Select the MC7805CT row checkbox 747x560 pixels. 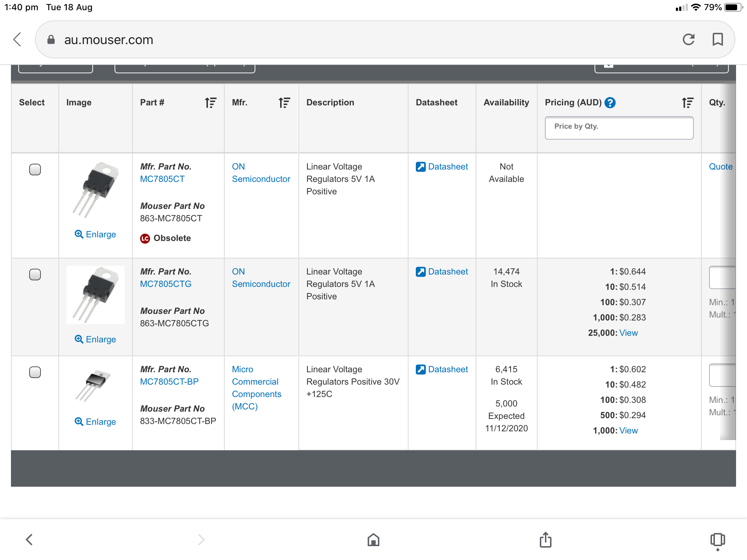35,170
